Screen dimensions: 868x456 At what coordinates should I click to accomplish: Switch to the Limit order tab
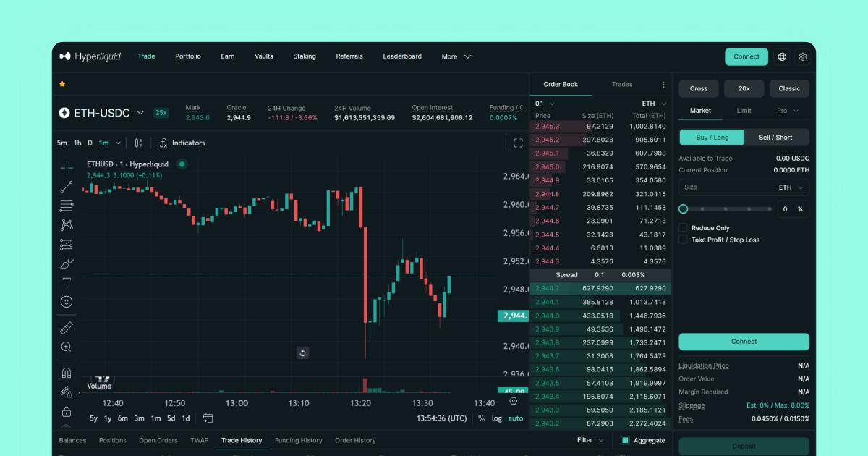pyautogui.click(x=744, y=111)
